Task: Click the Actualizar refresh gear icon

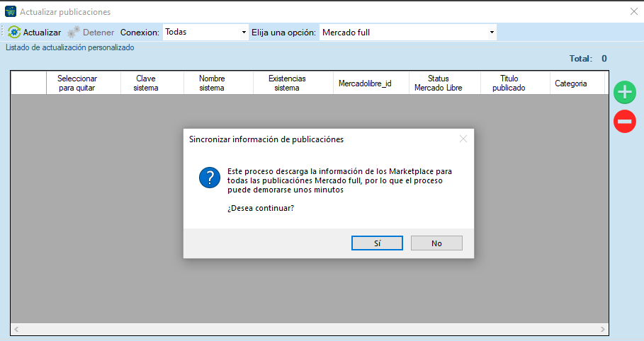Action: [14, 32]
